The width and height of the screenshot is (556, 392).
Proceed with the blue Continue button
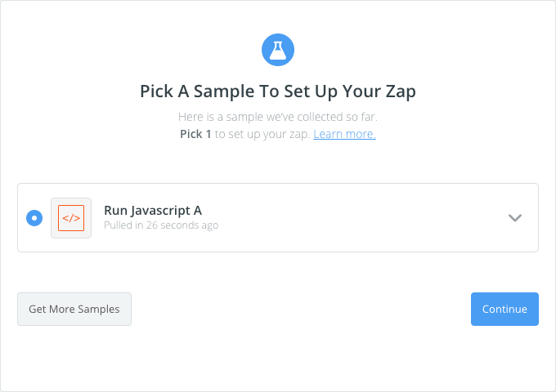[504, 309]
